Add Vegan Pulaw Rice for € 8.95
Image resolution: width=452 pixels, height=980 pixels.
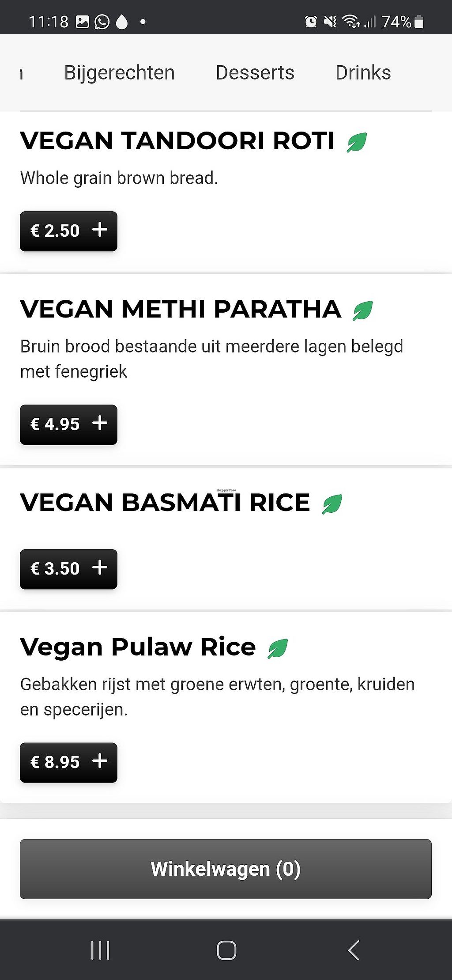point(68,762)
